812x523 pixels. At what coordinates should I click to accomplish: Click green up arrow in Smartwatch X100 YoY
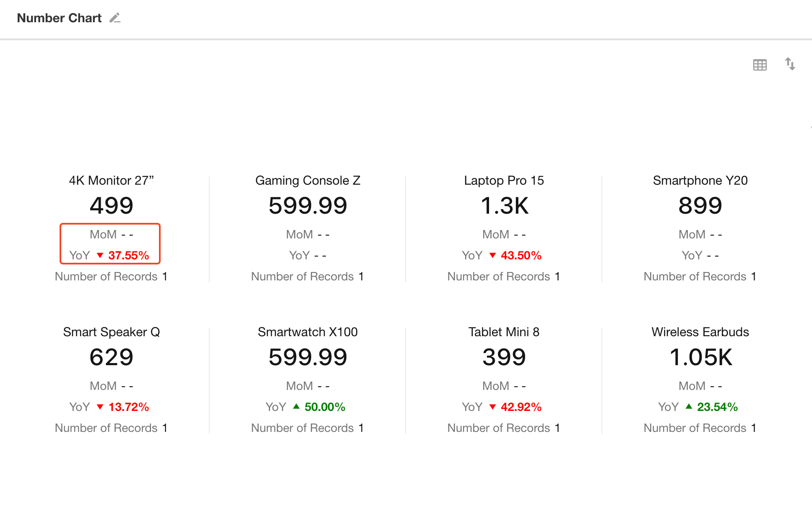pyautogui.click(x=296, y=406)
